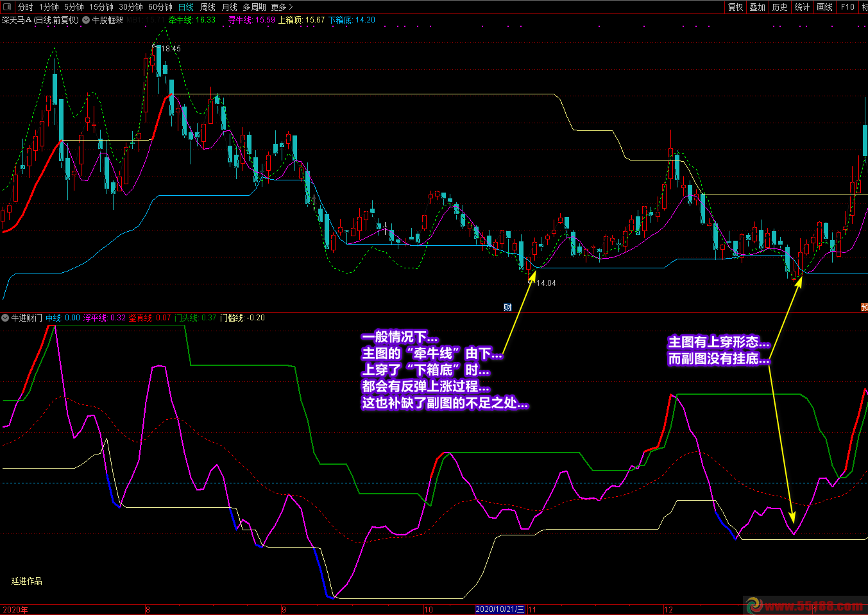The image size is (868, 615).
Task: Click the month 8 tick on the time axis
Action: (x=148, y=609)
